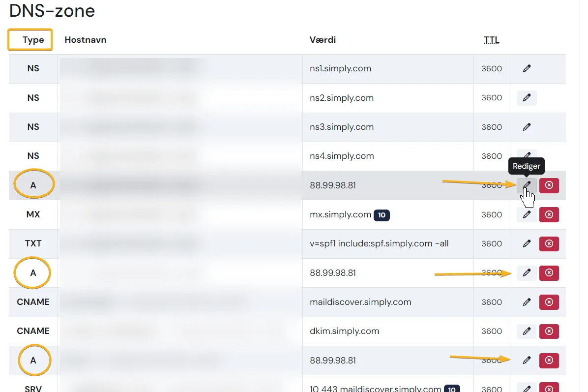Viewport: 588px width, 392px height.
Task: Click the TTL column header
Action: pyautogui.click(x=491, y=40)
